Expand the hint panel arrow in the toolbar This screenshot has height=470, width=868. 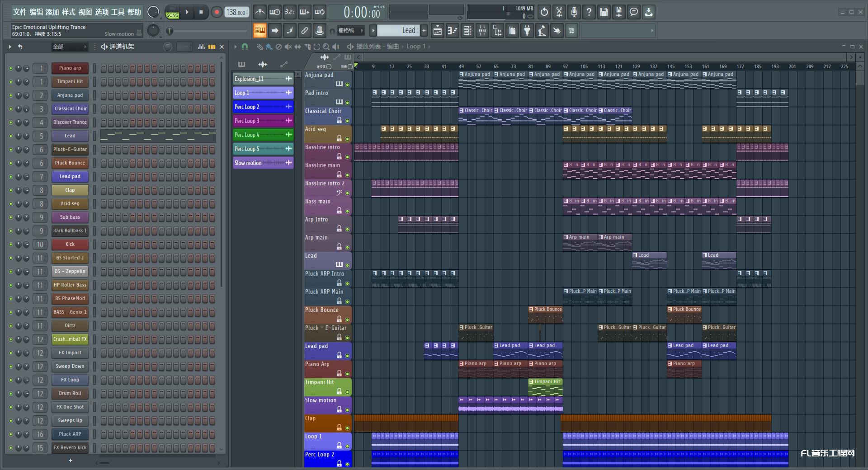click(x=652, y=31)
